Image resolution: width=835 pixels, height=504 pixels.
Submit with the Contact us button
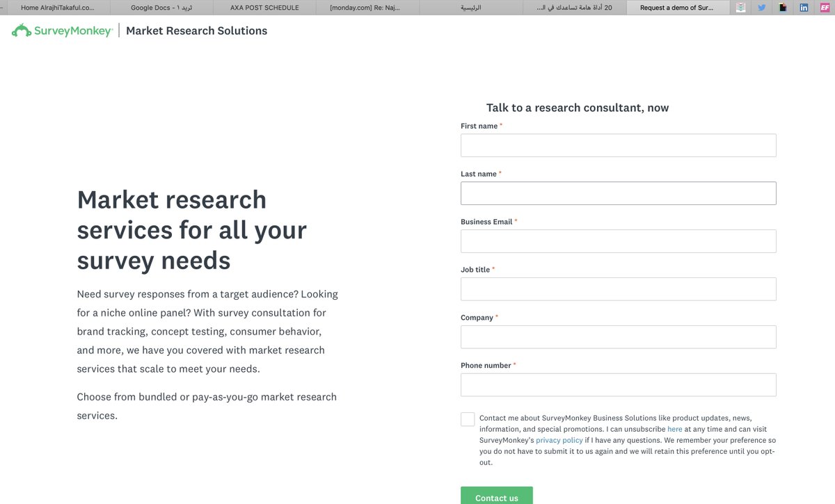(497, 496)
